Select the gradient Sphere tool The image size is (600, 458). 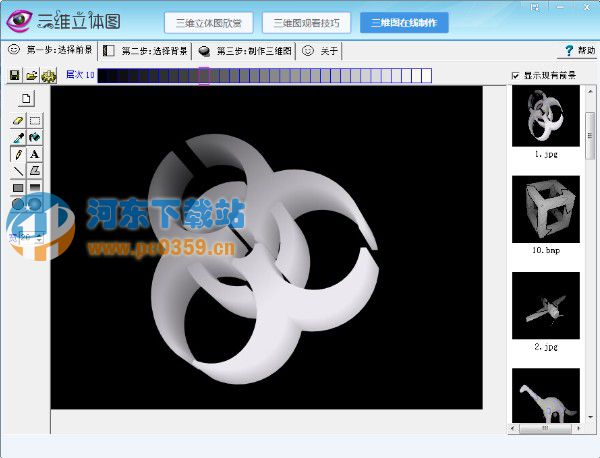coord(35,204)
